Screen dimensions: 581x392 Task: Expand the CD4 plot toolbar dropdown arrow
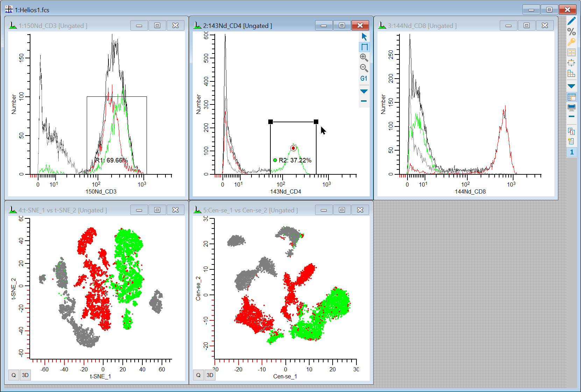tap(364, 92)
